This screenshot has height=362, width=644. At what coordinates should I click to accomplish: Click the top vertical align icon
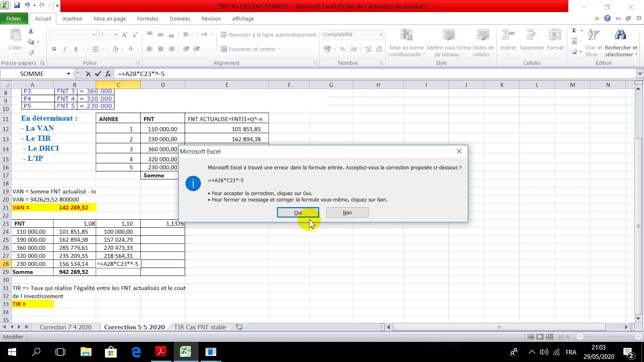[149, 35]
